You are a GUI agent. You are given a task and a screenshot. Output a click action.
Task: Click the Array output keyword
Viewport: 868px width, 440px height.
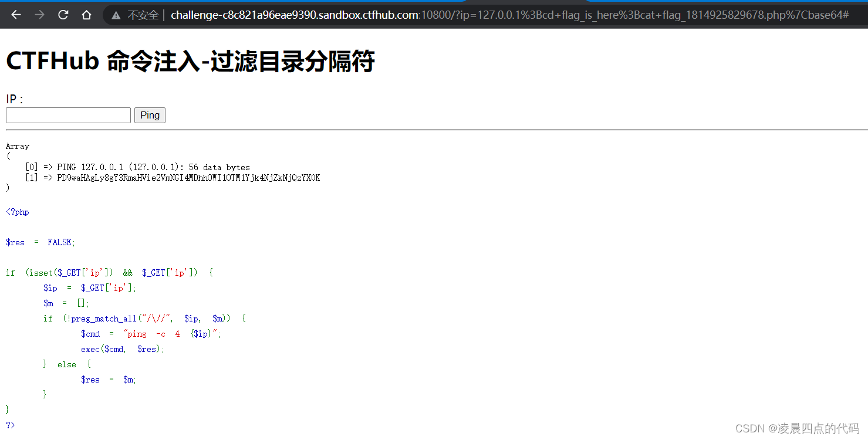[x=18, y=146]
